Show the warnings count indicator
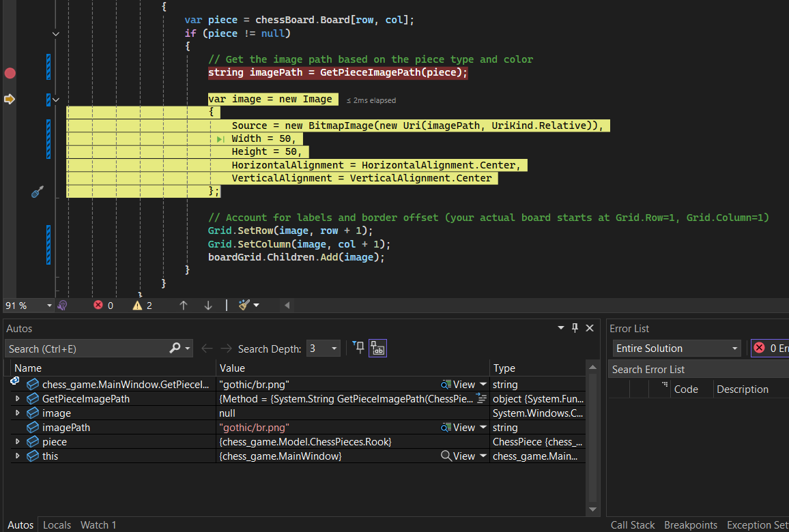This screenshot has height=532, width=789. 143,306
